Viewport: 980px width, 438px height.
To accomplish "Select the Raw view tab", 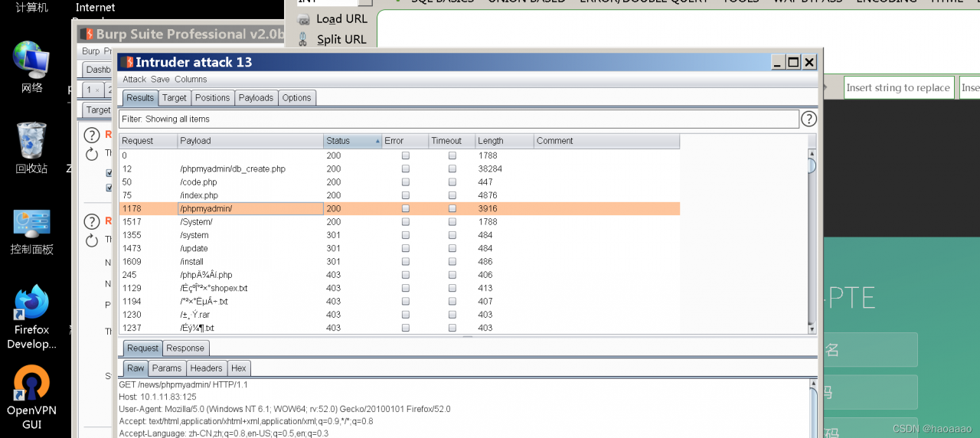I will [136, 368].
